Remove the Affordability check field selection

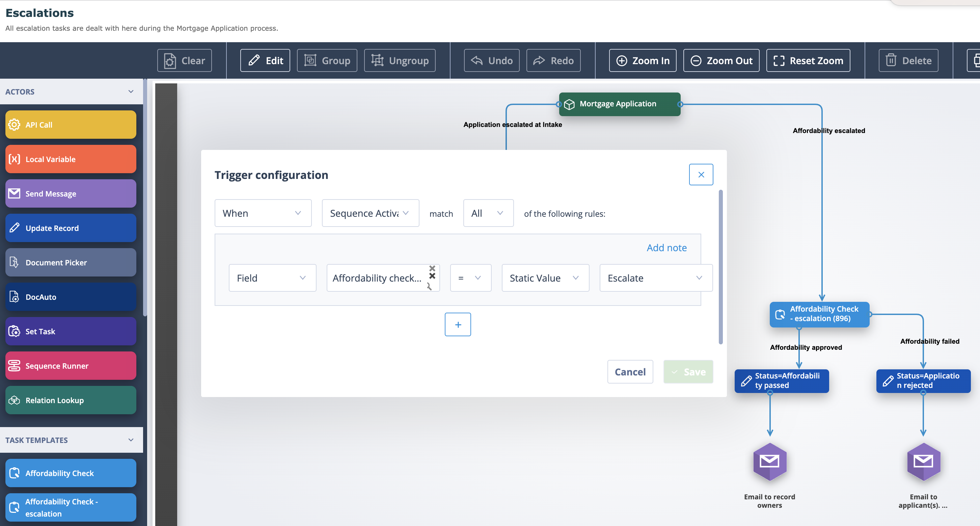click(x=432, y=276)
